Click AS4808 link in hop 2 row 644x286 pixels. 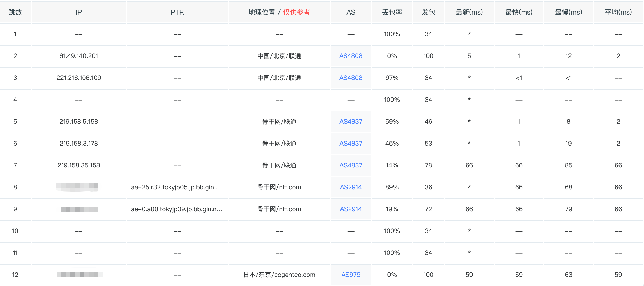click(x=351, y=56)
